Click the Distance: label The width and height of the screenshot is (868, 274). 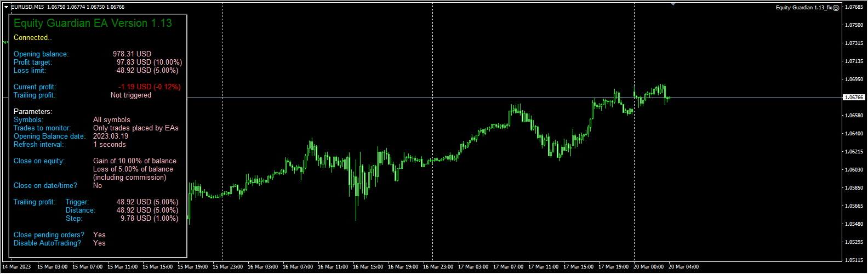click(x=81, y=210)
